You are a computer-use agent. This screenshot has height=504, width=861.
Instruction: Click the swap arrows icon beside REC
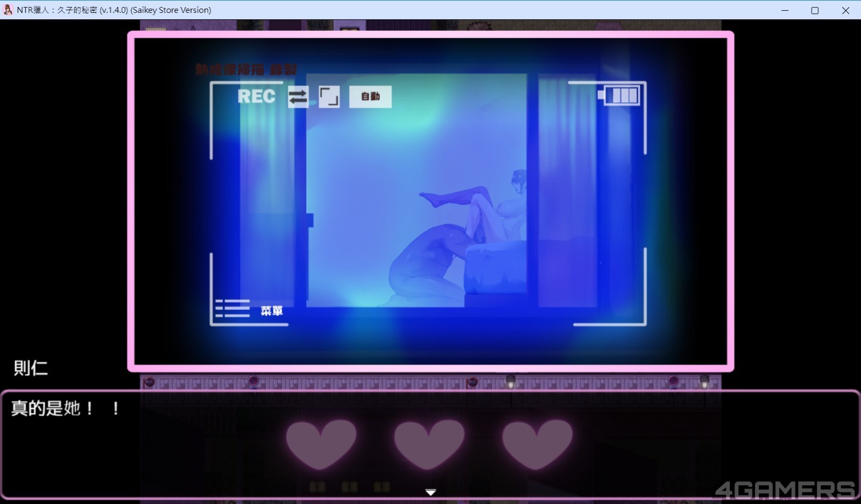pos(298,97)
